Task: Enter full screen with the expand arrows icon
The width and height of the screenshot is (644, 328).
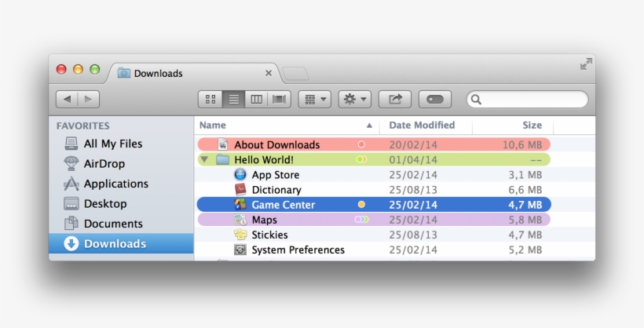Action: tap(586, 64)
